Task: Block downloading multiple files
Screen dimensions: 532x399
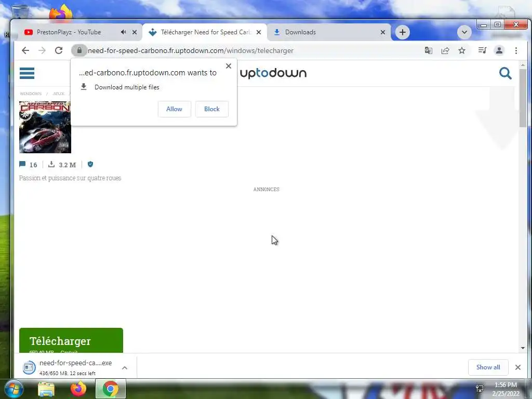Action: pos(212,109)
